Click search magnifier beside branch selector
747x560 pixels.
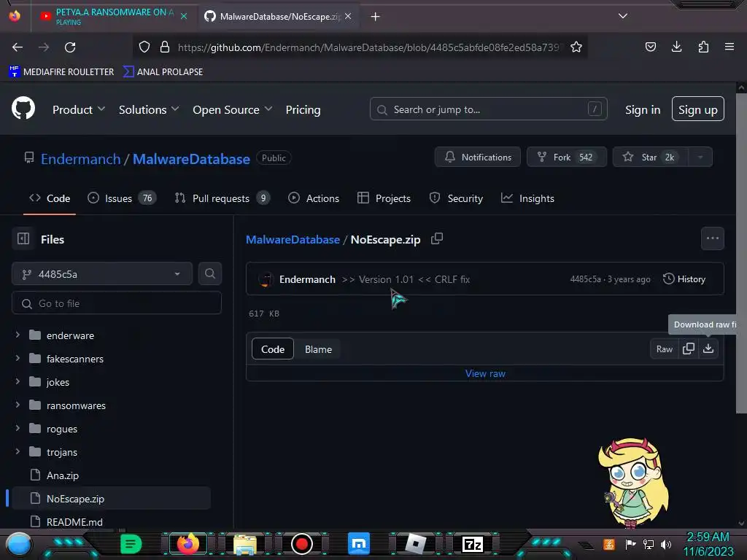coord(210,274)
